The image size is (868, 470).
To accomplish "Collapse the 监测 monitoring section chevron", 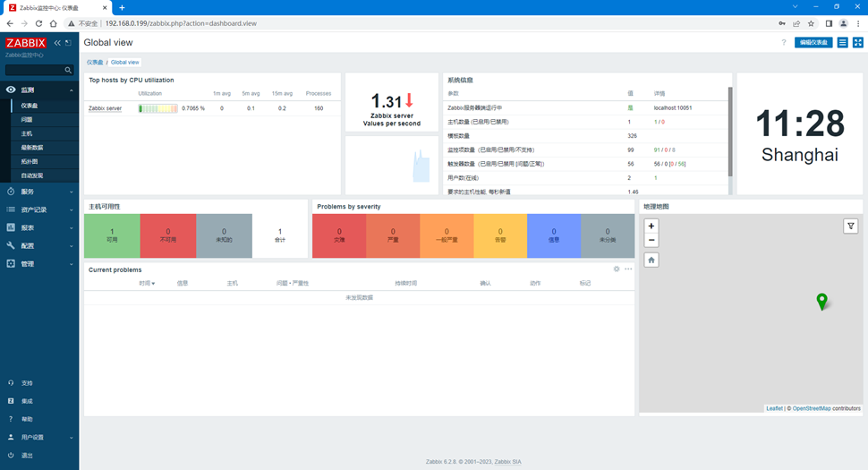I will point(72,90).
